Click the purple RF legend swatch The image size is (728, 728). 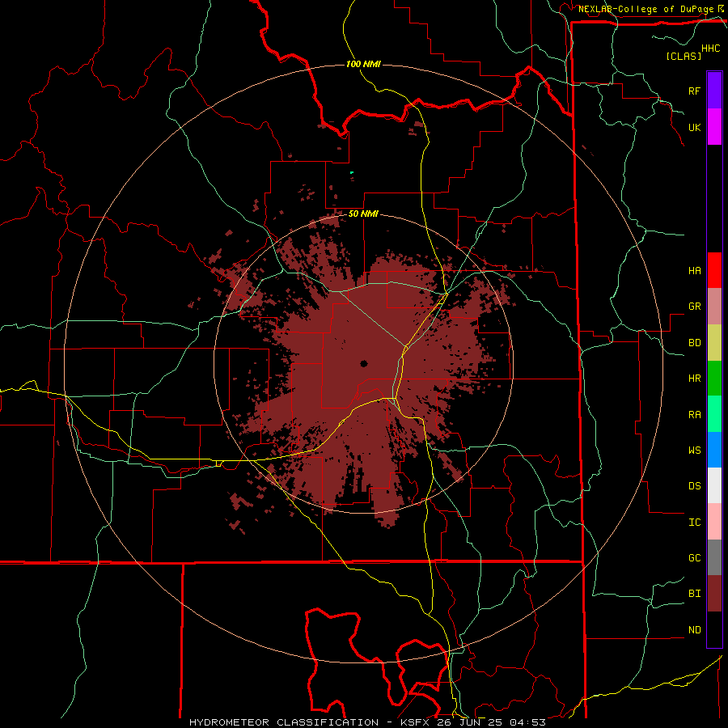click(714, 91)
